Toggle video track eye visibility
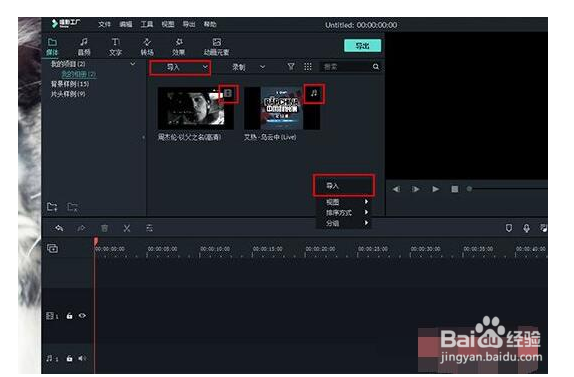The height and width of the screenshot is (377, 574). coord(82,316)
